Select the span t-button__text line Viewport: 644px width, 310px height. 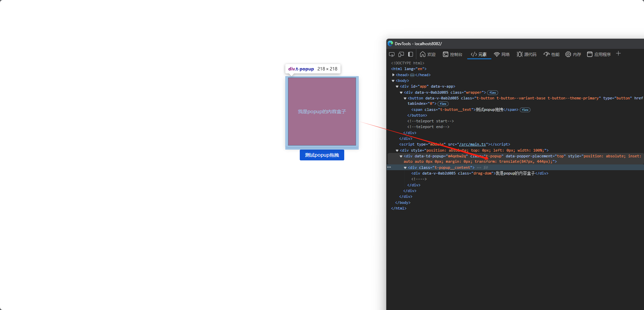click(465, 110)
